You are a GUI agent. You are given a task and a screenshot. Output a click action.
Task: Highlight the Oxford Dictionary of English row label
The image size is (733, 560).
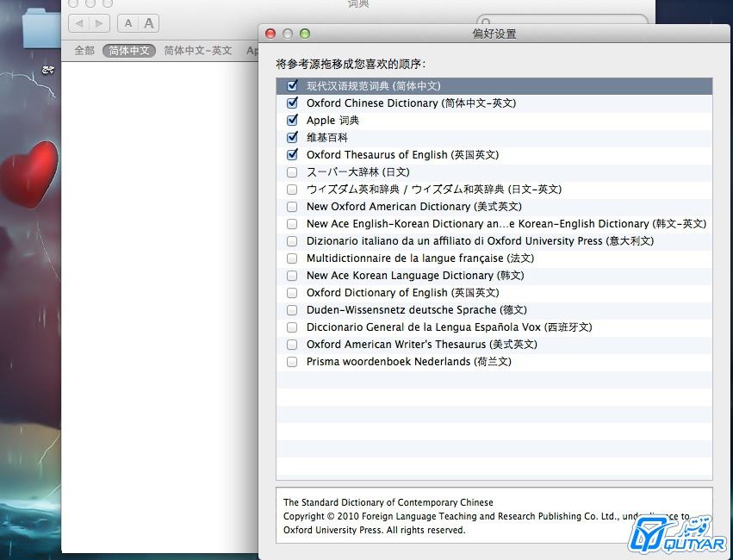(x=403, y=293)
